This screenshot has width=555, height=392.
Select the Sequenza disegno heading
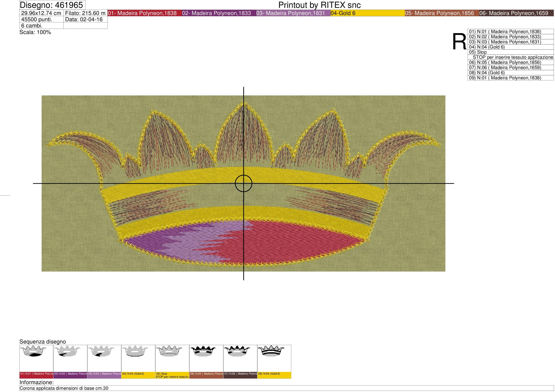(x=43, y=342)
